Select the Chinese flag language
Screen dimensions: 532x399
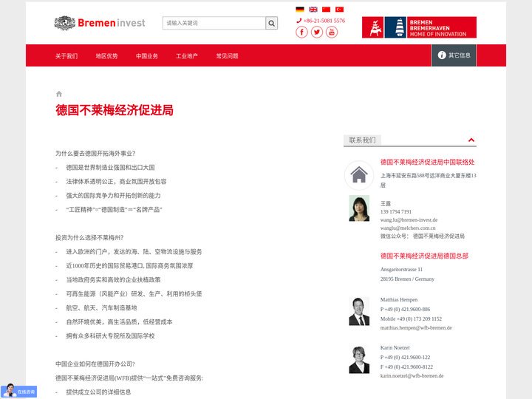pos(327,9)
